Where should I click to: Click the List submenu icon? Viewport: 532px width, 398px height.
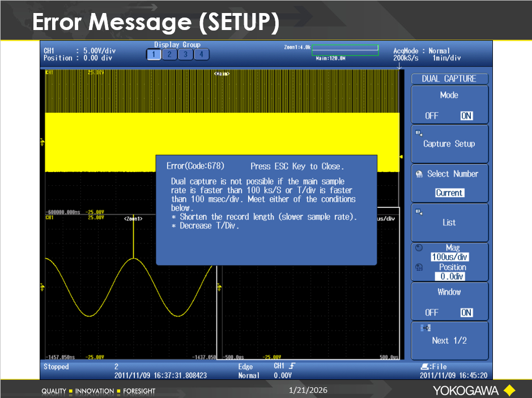click(419, 212)
